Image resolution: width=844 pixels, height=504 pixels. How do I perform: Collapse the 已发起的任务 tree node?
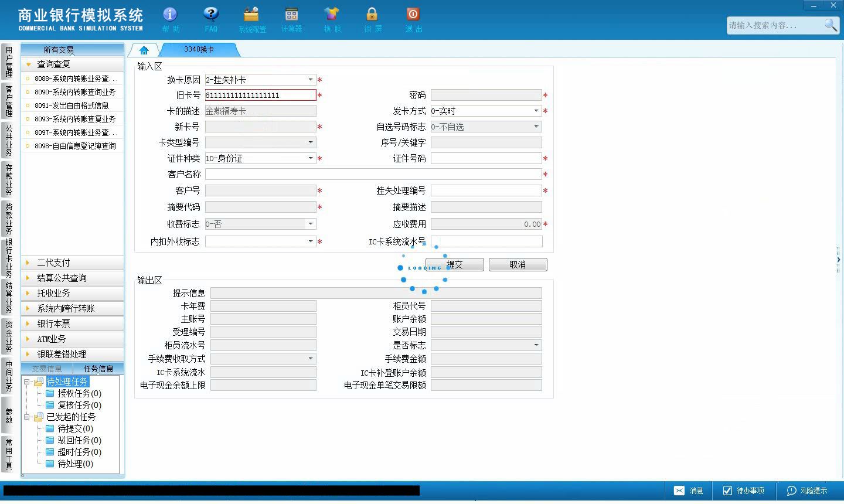[x=27, y=417]
